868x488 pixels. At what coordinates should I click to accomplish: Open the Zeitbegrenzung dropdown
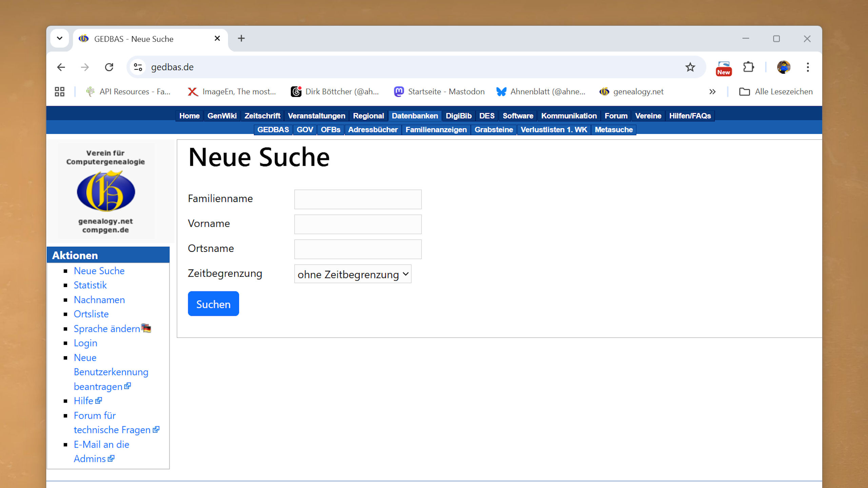[x=353, y=274]
